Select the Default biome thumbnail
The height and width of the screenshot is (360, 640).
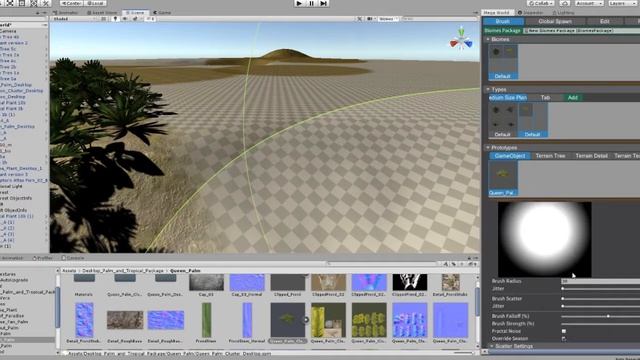pyautogui.click(x=503, y=62)
